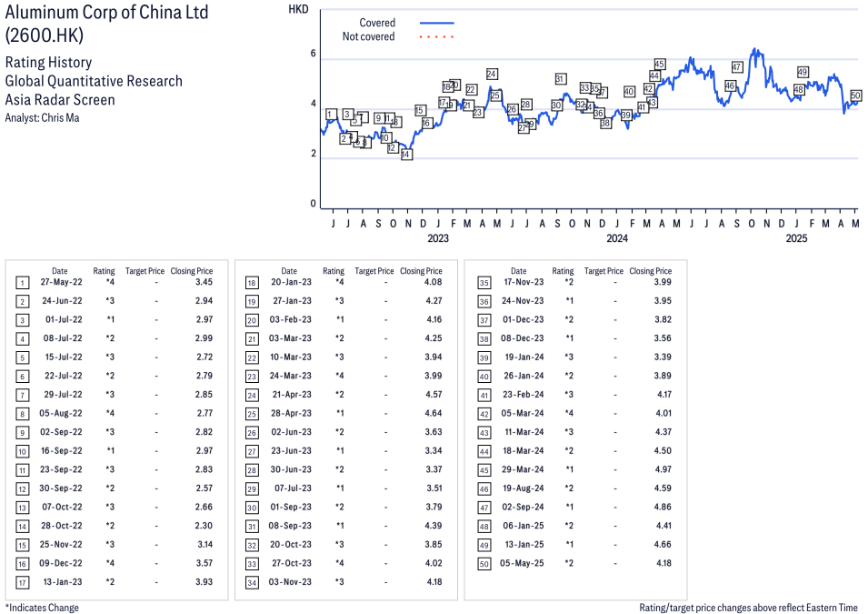The height and width of the screenshot is (614, 868).
Task: Select chart marker 24 above the April 2023 peak
Action: point(492,74)
